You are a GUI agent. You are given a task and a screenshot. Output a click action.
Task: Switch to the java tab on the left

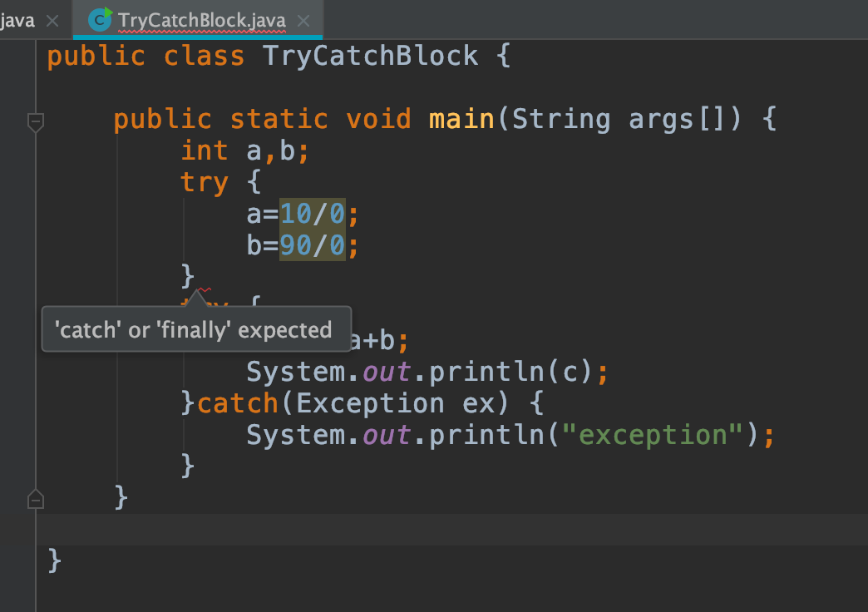point(15,22)
